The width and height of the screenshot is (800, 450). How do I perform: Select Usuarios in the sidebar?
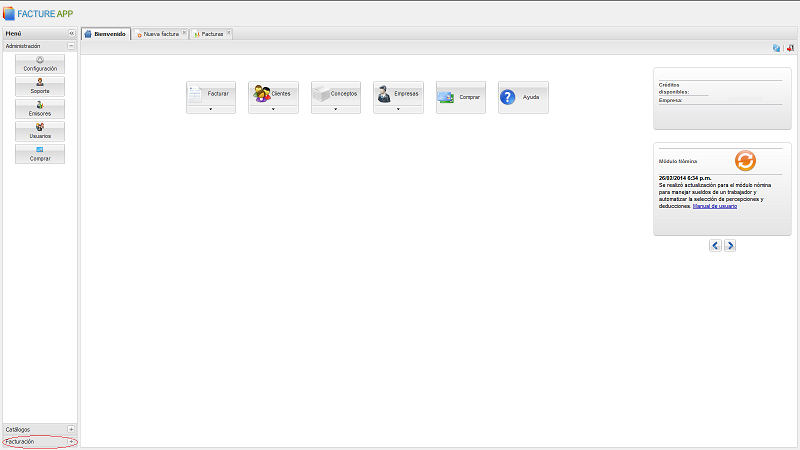(x=40, y=131)
